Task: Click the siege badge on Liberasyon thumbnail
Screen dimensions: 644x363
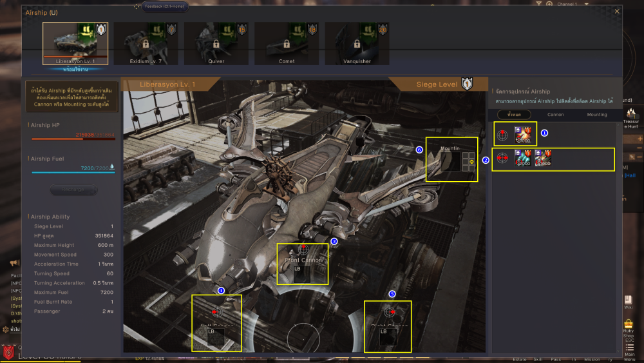Action: click(100, 29)
